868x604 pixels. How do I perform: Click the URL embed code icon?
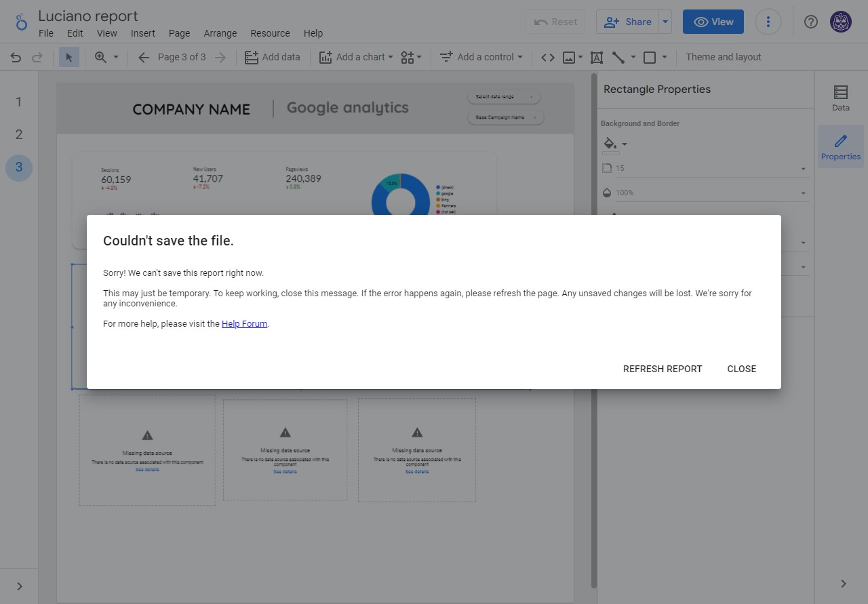548,58
